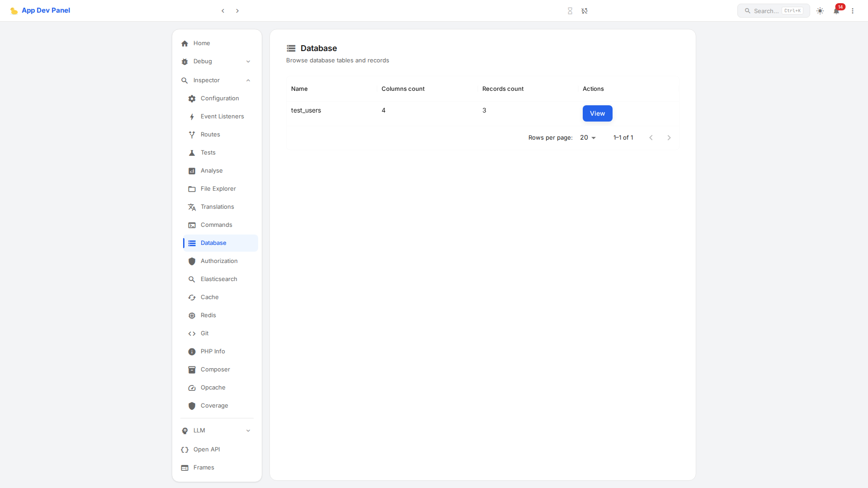Click the hourglass icon in the top bar
This screenshot has height=488, width=868.
tap(570, 10)
